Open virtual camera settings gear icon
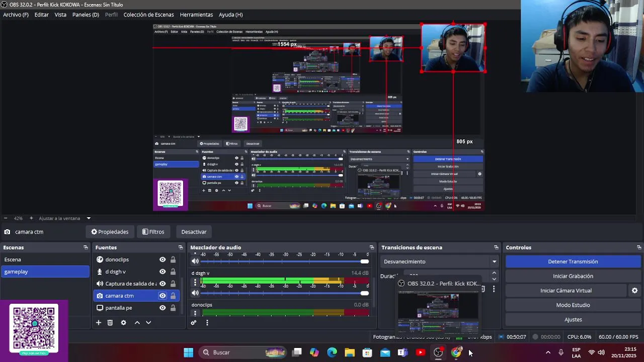 (634, 291)
